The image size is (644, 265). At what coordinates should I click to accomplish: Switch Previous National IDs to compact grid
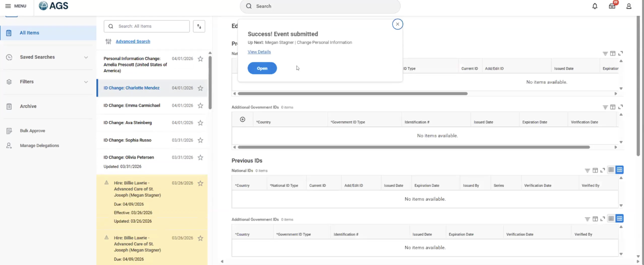point(611,170)
